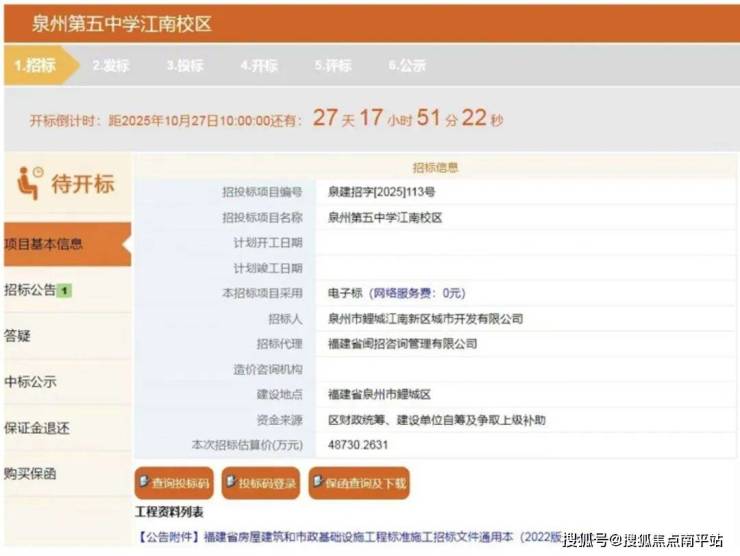Open the 2.发标 step tab
This screenshot has height=556, width=740.
coord(110,66)
